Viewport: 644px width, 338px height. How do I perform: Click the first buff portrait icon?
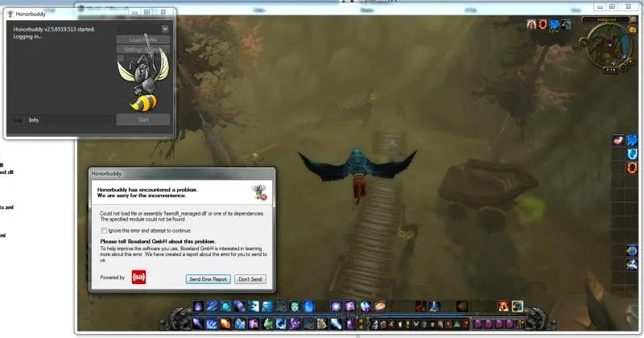coord(531,25)
